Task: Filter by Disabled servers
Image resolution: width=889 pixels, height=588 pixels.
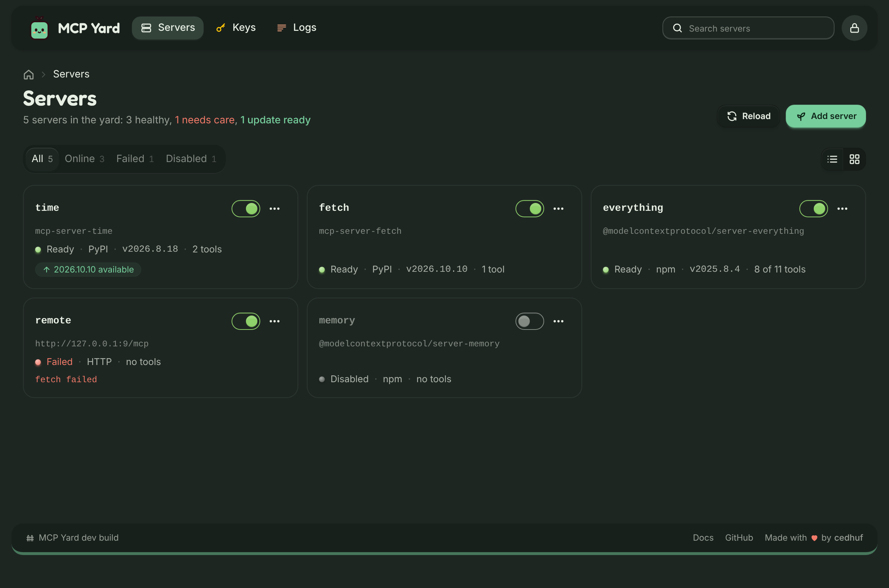Action: 191,159
